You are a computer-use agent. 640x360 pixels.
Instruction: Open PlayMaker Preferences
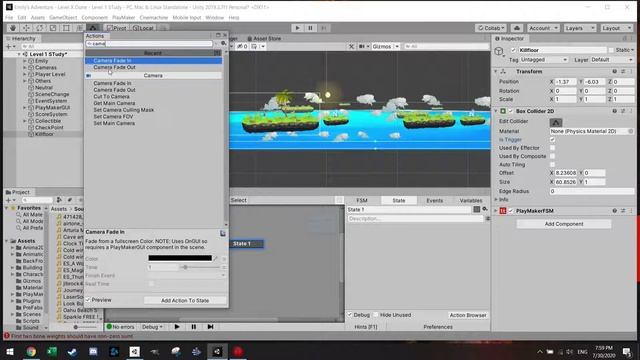click(x=438, y=327)
